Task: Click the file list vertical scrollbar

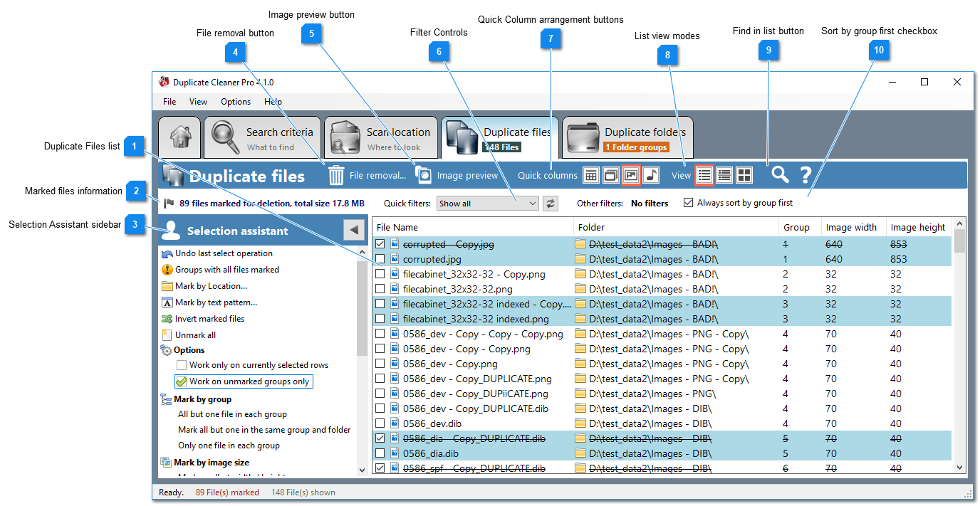Action: click(959, 349)
